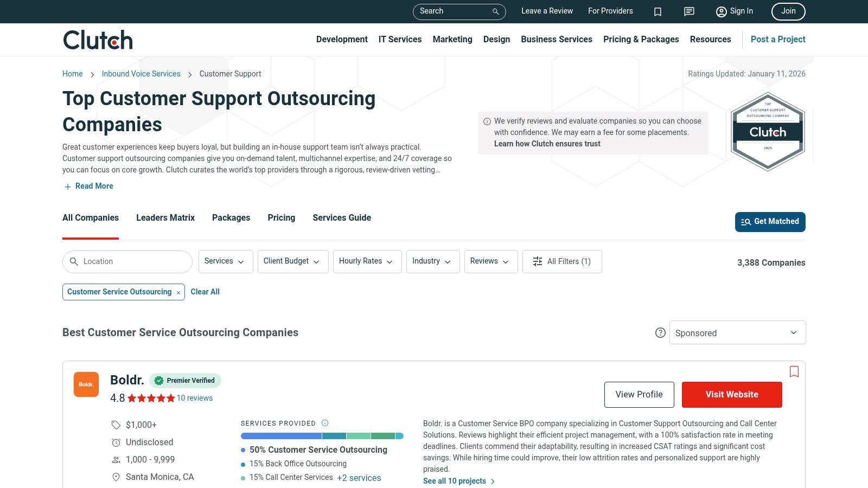Screen dimensions: 868x488
Task: Expand the Reviews filter dropdown
Action: coord(491,261)
